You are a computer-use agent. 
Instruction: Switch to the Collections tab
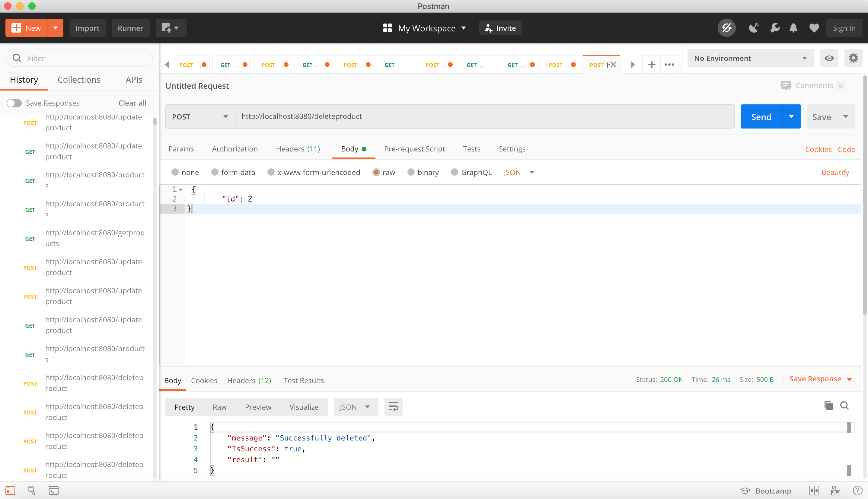[x=79, y=79]
